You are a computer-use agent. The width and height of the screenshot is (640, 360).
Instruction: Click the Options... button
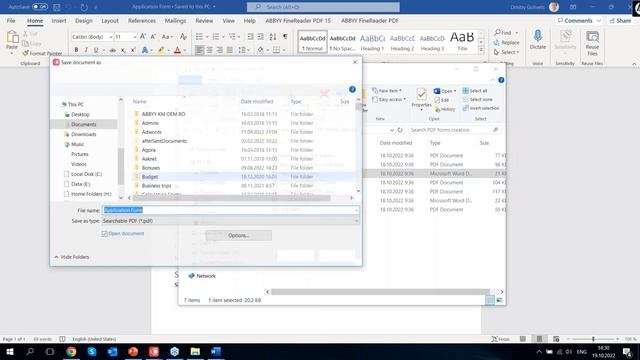click(239, 236)
